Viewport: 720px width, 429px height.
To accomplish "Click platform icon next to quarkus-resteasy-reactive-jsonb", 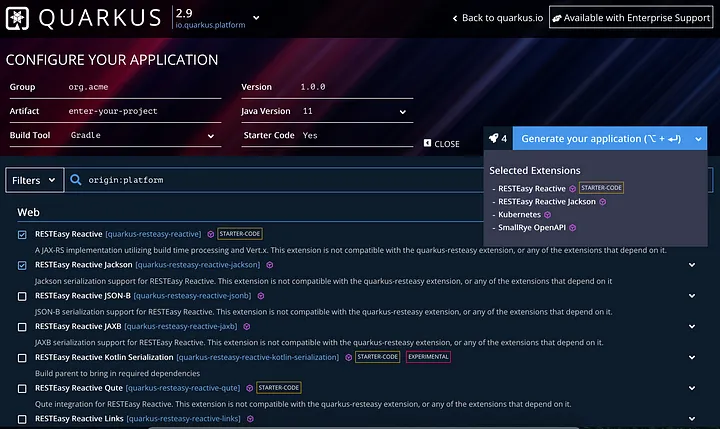I will pyautogui.click(x=261, y=296).
